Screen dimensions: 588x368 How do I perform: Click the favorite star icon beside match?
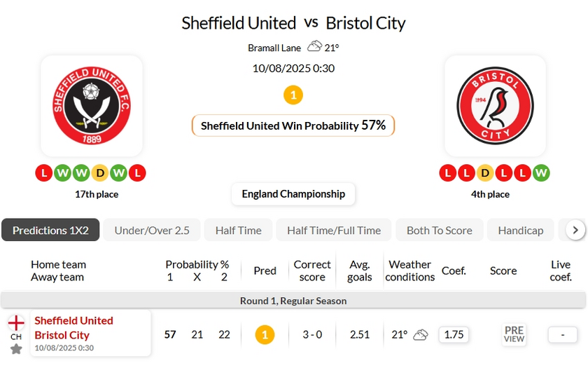tap(16, 348)
